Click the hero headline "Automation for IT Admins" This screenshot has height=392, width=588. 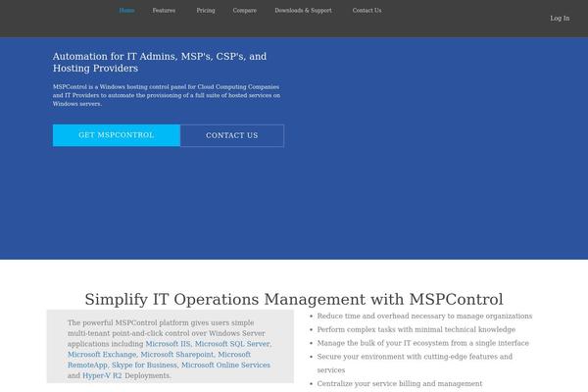160,63
